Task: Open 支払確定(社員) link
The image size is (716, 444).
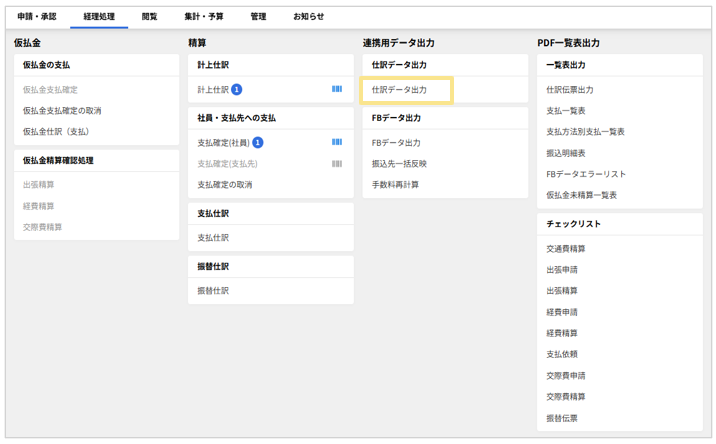Action: [223, 143]
